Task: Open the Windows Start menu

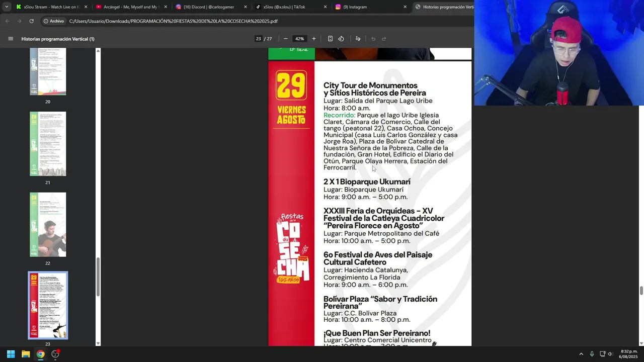Action: pos(11,354)
